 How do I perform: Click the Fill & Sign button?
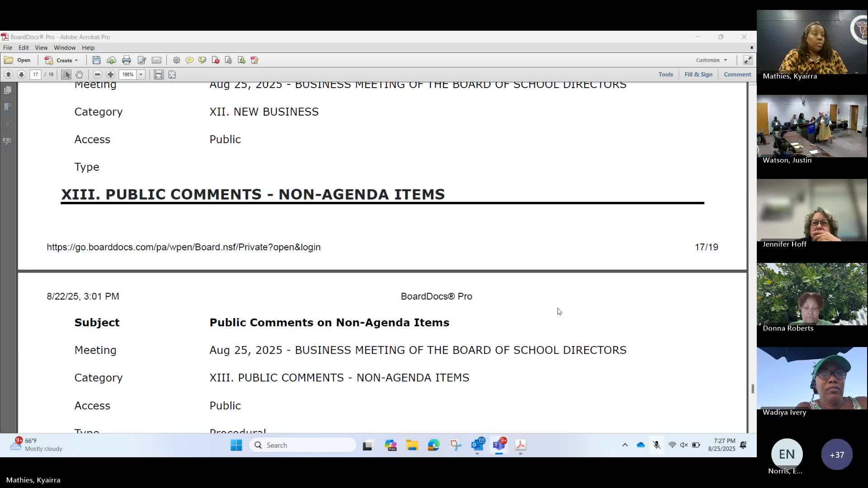[698, 75]
